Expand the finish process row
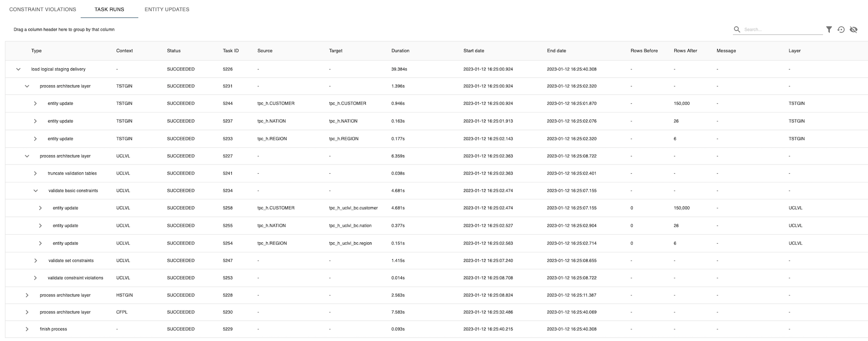 (x=27, y=329)
